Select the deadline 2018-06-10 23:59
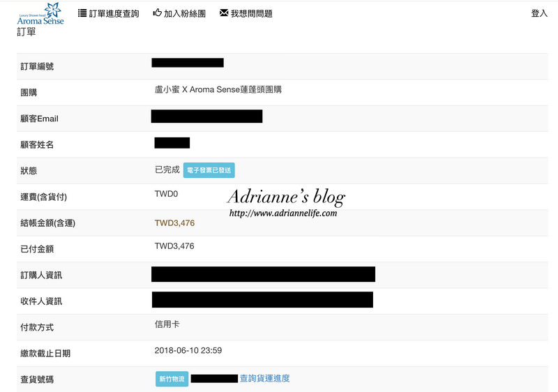 click(x=188, y=350)
